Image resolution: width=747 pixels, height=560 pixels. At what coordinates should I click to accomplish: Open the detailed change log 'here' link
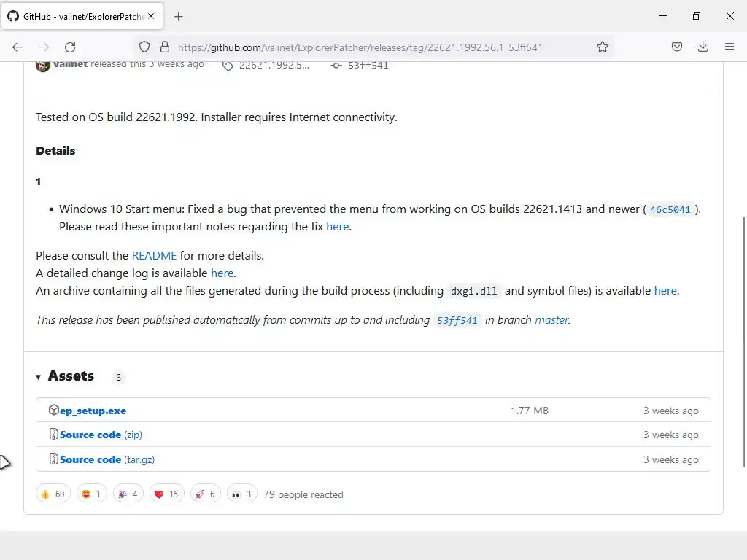222,273
